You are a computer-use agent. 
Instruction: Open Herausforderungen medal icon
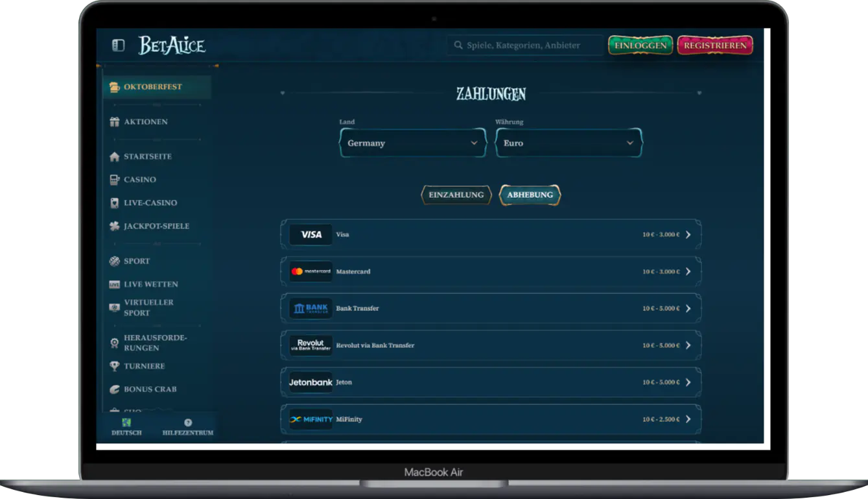coord(115,343)
